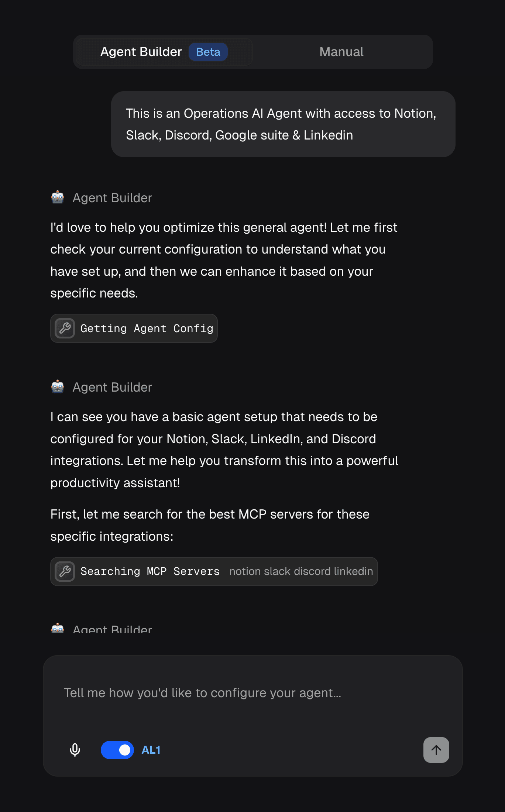Switch to the Manual tab
Viewport: 505px width, 812px height.
tap(341, 52)
